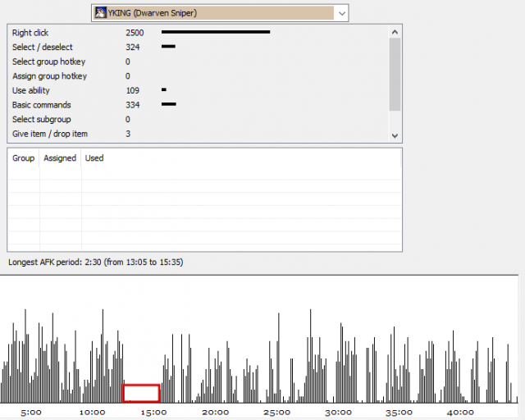Click the 40:00 timeline label
This screenshot has width=525, height=420.
pos(460,413)
